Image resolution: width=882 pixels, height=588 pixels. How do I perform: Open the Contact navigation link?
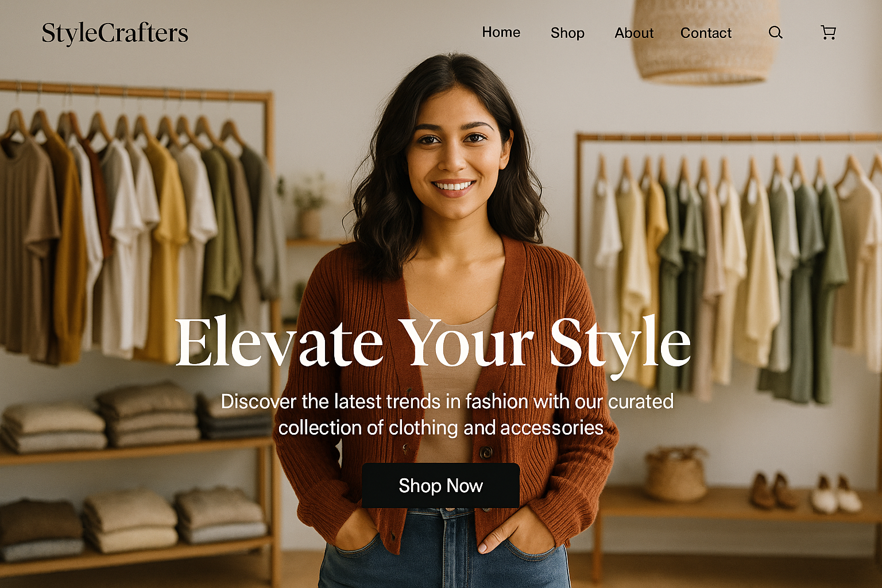click(x=706, y=33)
